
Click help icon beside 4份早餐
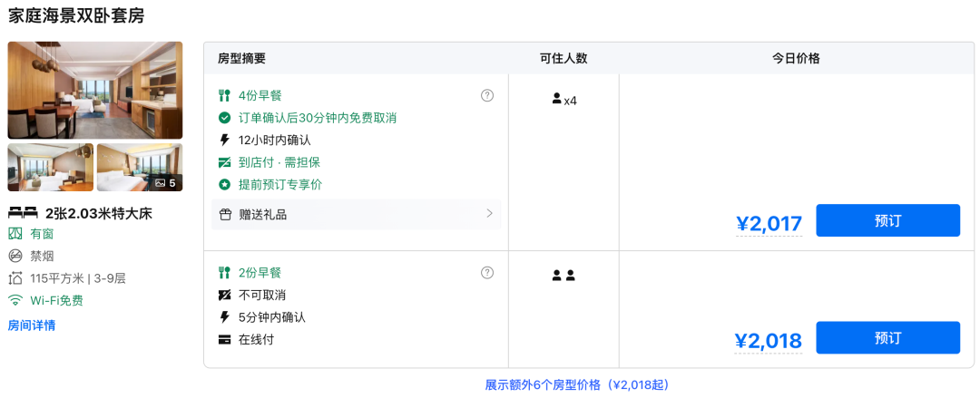point(487,95)
